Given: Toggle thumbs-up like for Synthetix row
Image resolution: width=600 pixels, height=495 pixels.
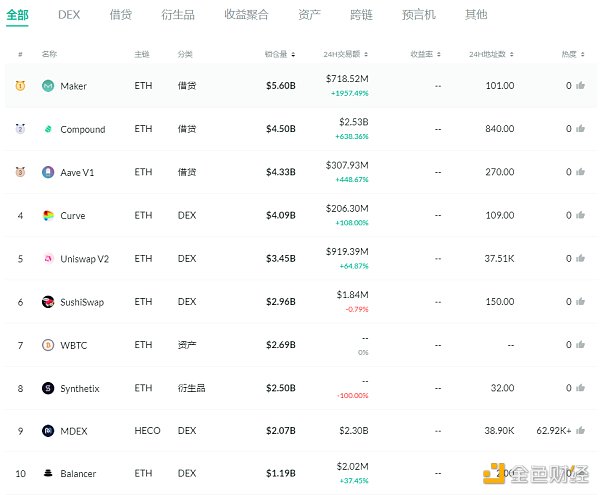Looking at the screenshot, I should click(x=580, y=388).
